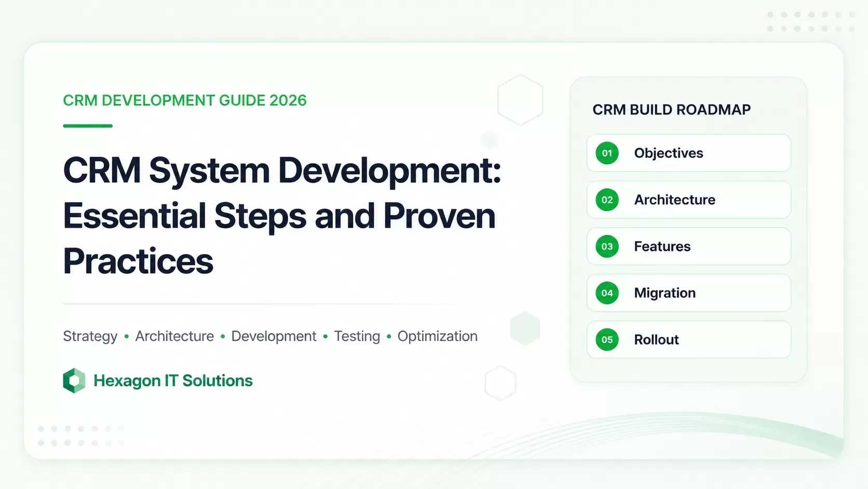Screen dimensions: 868x489
Task: Click the 03 green number badge
Action: [607, 246]
